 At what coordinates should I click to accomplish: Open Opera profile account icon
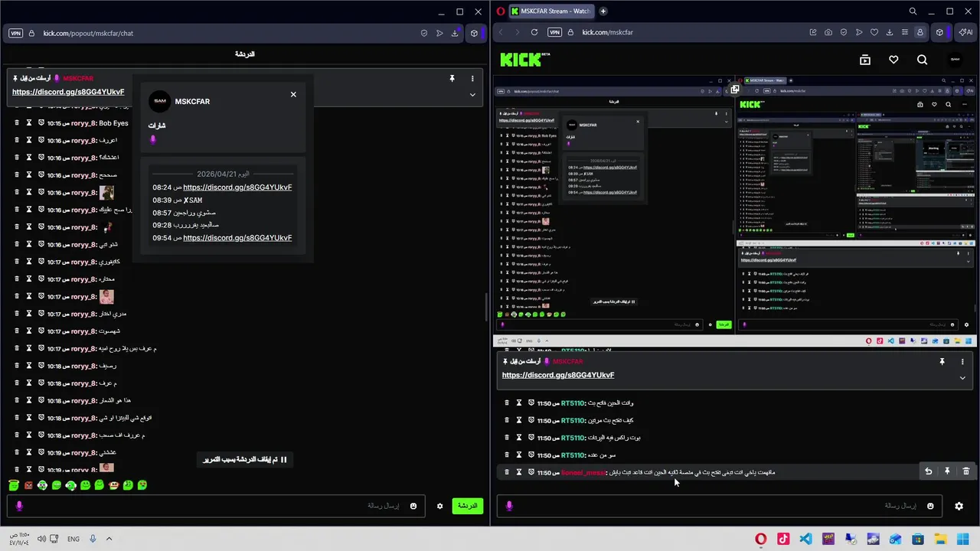920,32
